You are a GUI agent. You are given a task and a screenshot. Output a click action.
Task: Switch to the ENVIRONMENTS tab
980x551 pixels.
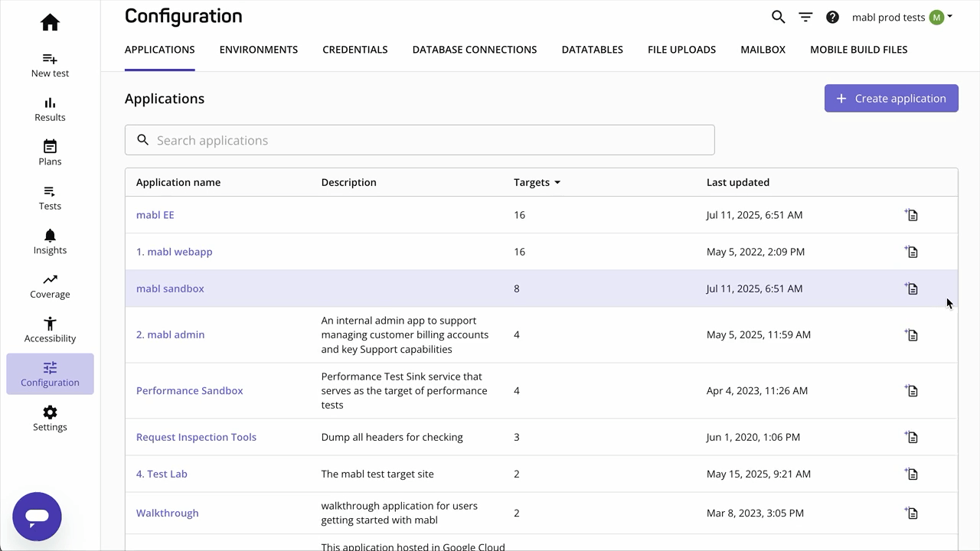258,49
